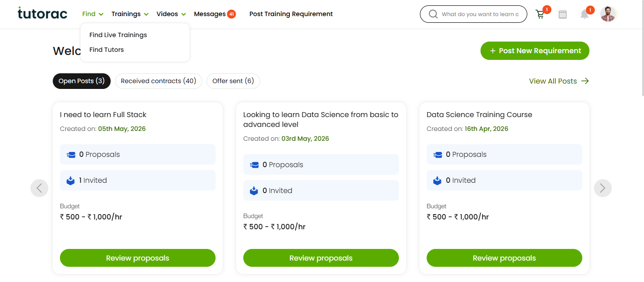Focus the 'What do you want to learn' search field
Screen dimensions: 644x282
(480, 14)
